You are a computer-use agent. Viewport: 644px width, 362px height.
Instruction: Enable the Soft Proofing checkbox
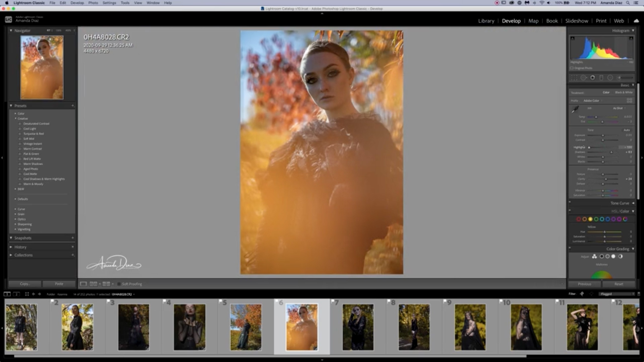click(119, 284)
